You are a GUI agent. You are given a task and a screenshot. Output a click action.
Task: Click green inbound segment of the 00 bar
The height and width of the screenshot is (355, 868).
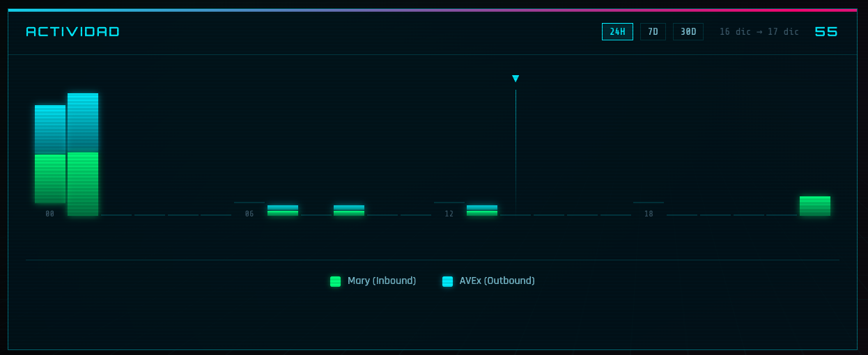point(50,179)
